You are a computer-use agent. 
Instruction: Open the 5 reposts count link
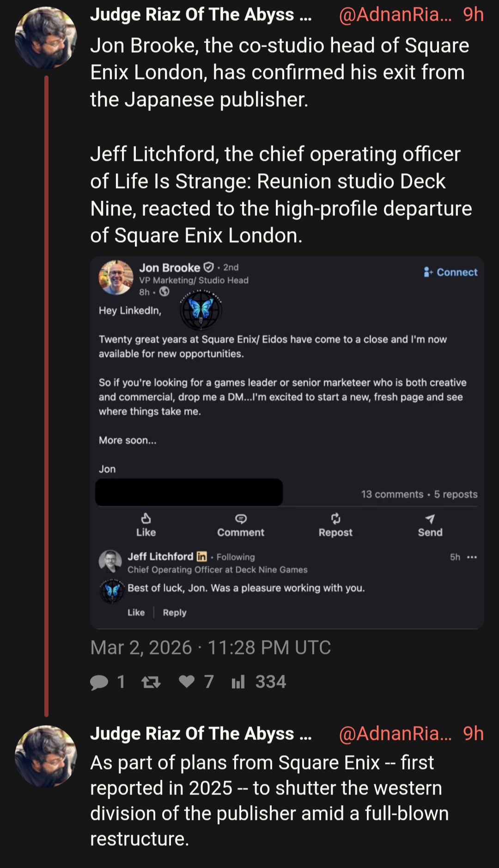(x=456, y=494)
